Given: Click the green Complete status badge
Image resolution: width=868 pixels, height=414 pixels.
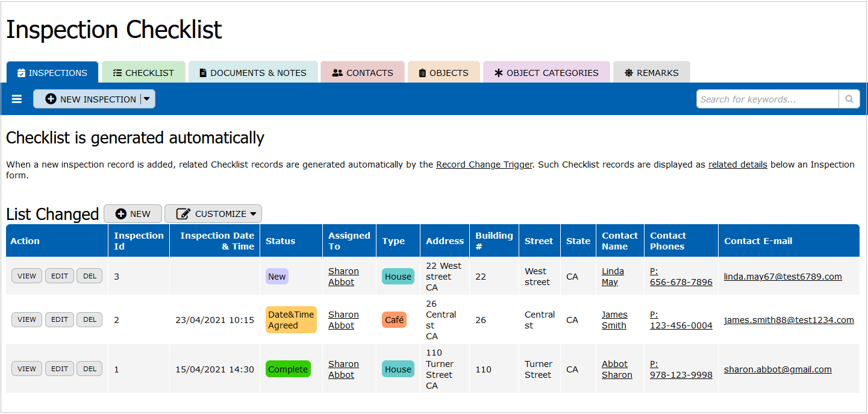Looking at the screenshot, I should [288, 369].
